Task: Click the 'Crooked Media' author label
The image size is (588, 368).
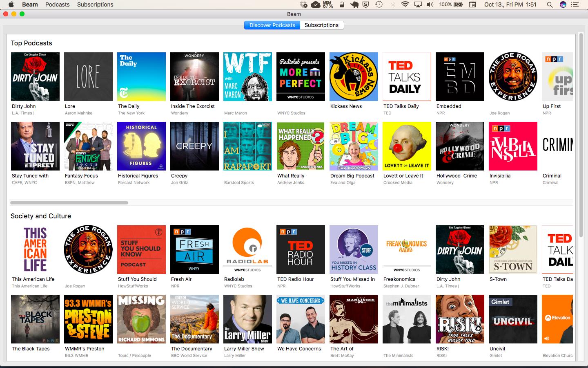Action: [398, 183]
